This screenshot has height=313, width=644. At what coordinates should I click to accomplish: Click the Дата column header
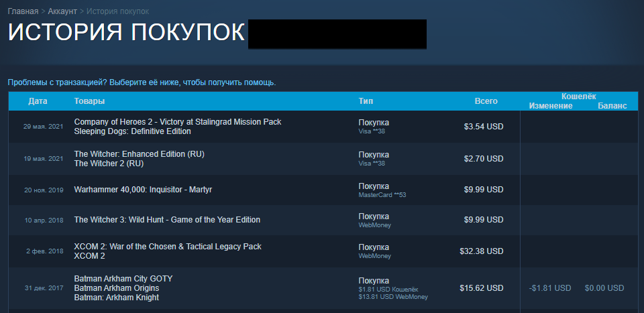point(38,101)
